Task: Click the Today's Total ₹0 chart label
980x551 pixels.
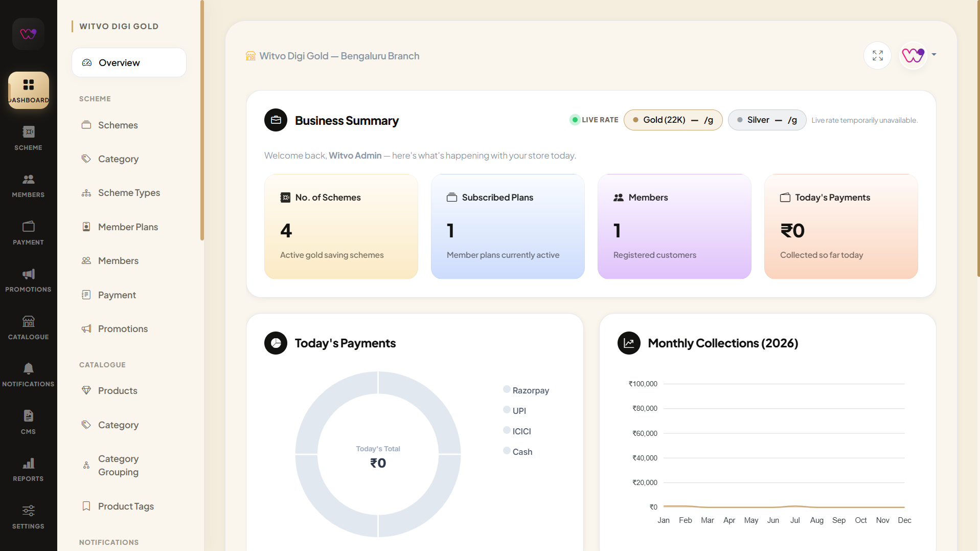Action: click(x=378, y=457)
